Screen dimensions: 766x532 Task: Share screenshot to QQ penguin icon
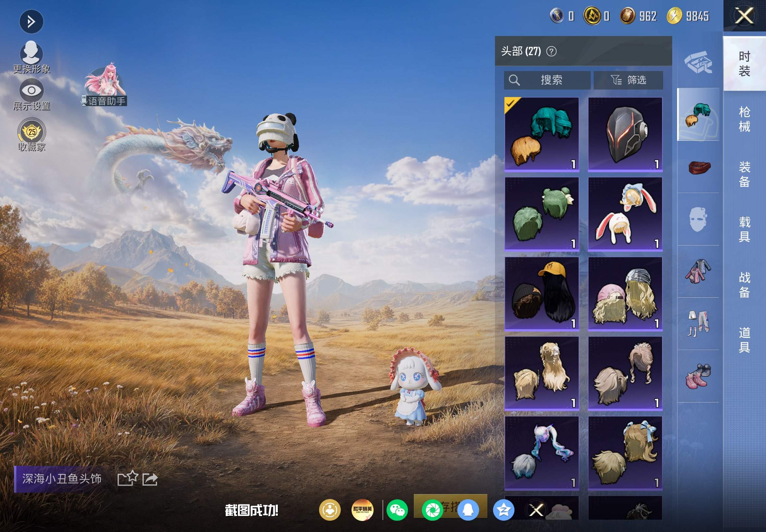pos(468,510)
